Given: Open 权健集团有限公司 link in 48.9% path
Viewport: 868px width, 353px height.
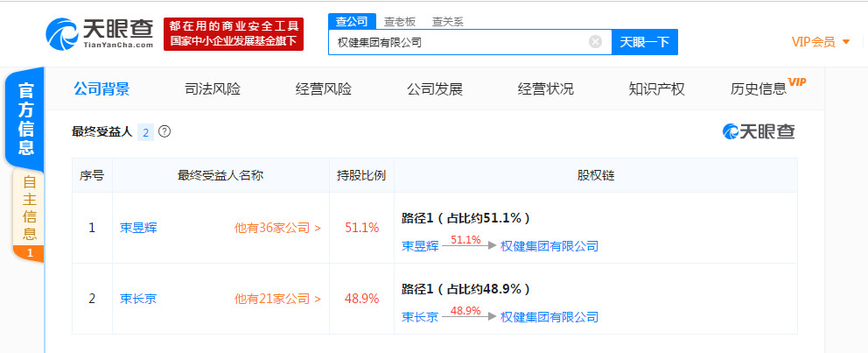Looking at the screenshot, I should tap(549, 317).
